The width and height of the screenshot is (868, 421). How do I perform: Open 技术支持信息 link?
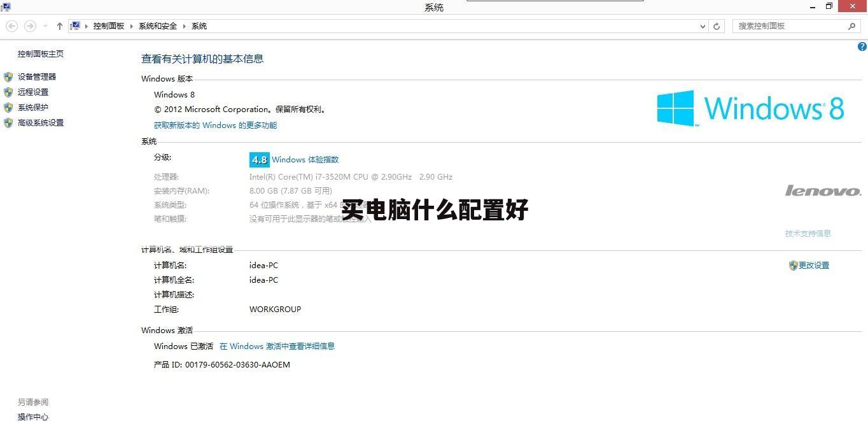(808, 234)
